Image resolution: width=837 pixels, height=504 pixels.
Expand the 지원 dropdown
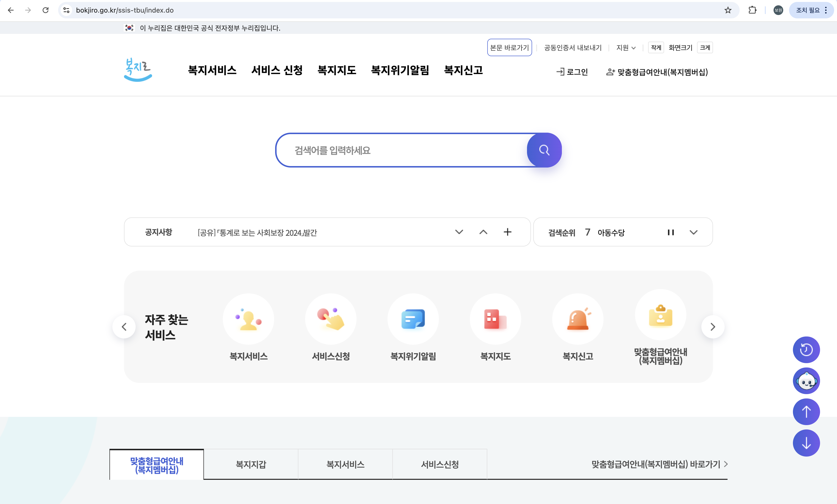click(x=626, y=47)
